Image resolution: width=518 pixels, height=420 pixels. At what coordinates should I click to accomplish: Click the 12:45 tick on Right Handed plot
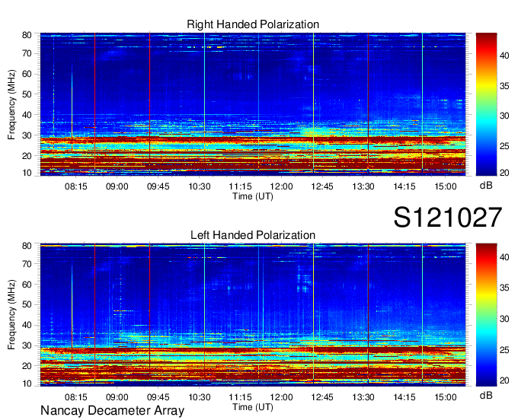[322, 186]
